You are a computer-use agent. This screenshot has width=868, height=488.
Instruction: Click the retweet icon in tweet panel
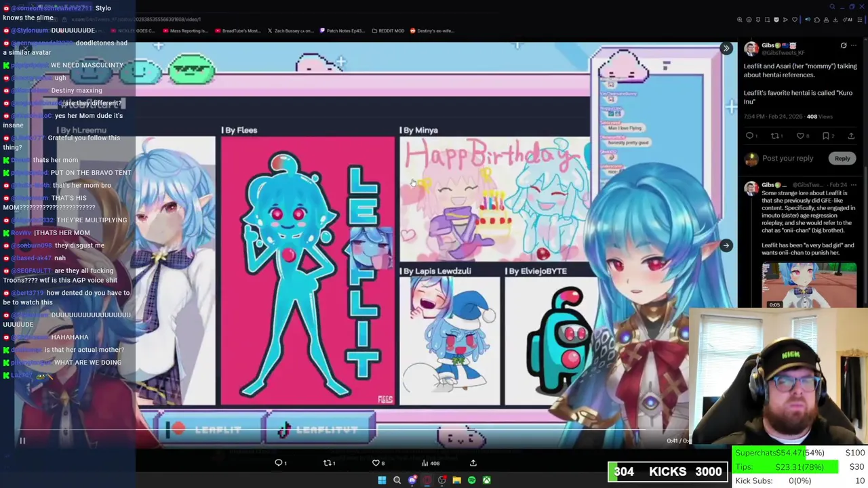pyautogui.click(x=775, y=136)
